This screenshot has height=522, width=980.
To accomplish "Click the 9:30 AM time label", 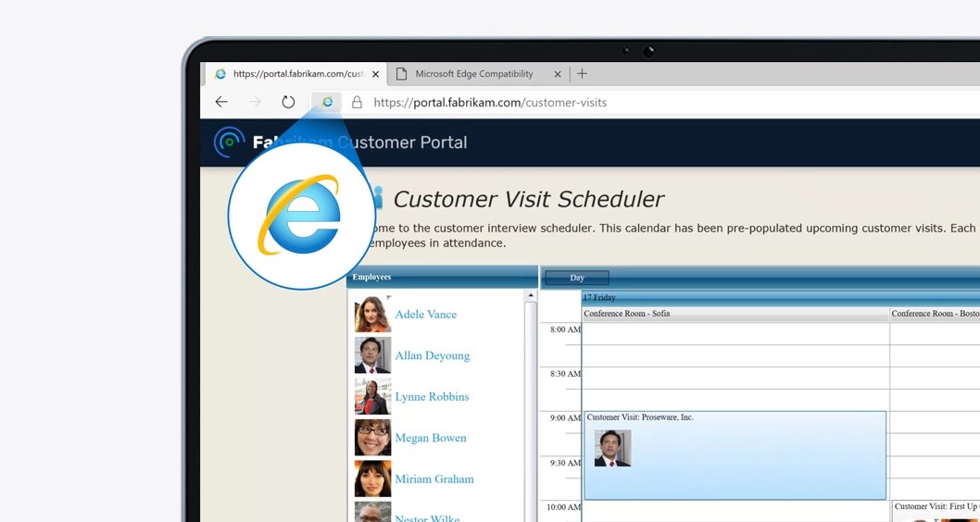I will pyautogui.click(x=565, y=463).
